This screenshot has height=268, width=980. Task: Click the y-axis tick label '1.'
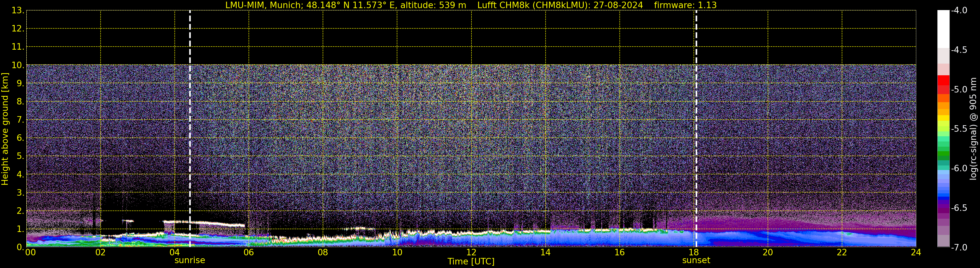(20, 229)
